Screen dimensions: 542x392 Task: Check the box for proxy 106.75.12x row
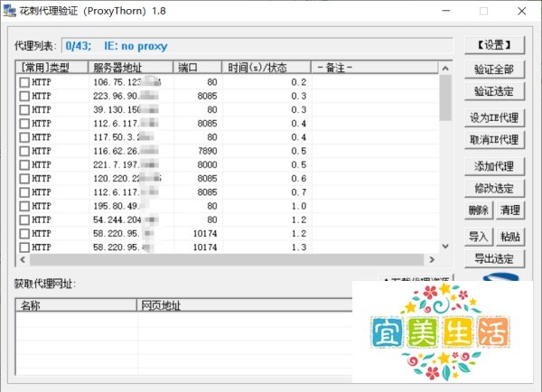tap(24, 82)
